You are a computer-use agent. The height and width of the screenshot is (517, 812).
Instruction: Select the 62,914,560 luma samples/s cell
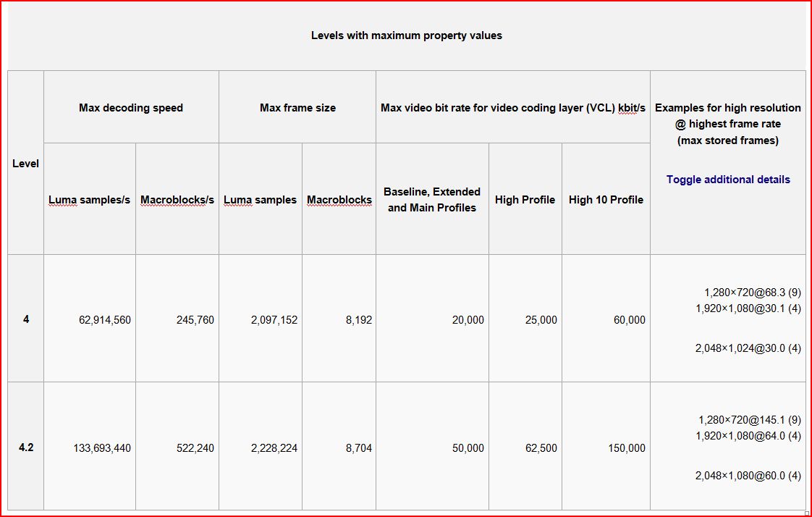(105, 320)
